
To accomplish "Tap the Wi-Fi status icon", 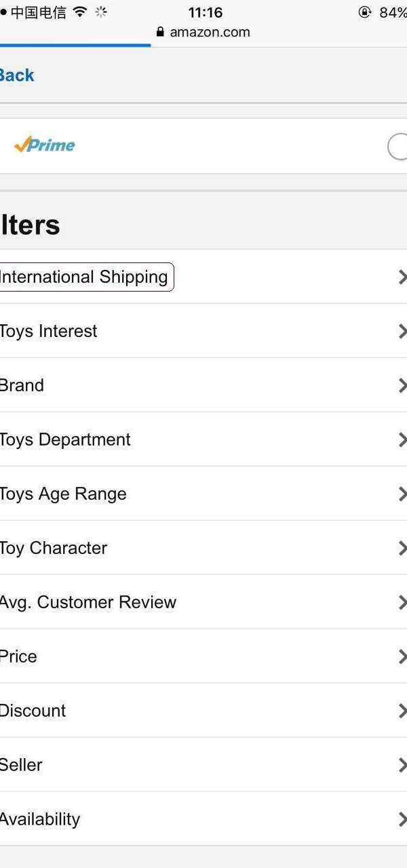I will (80, 12).
